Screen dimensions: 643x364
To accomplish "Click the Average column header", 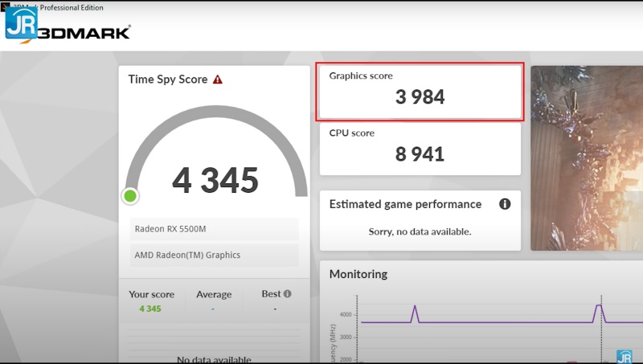I will pyautogui.click(x=214, y=294).
